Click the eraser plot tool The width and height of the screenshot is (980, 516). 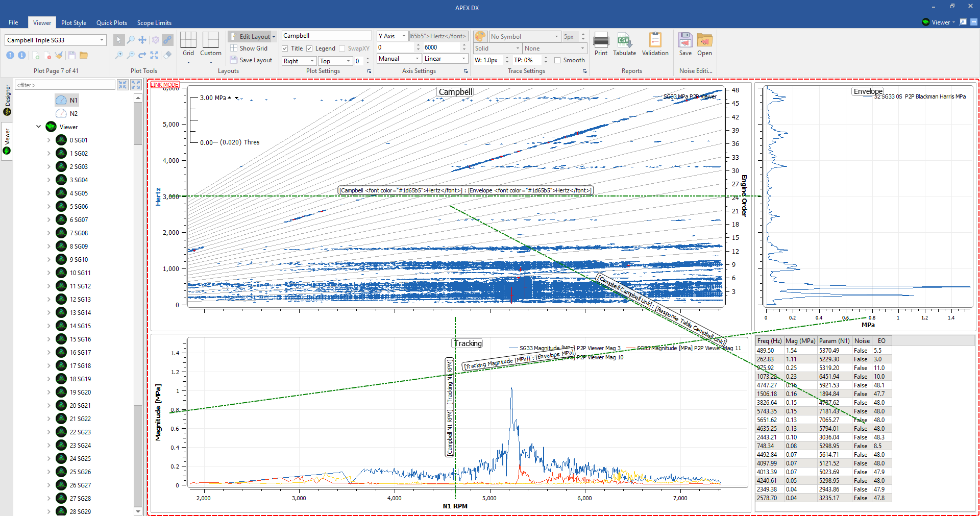pos(167,55)
